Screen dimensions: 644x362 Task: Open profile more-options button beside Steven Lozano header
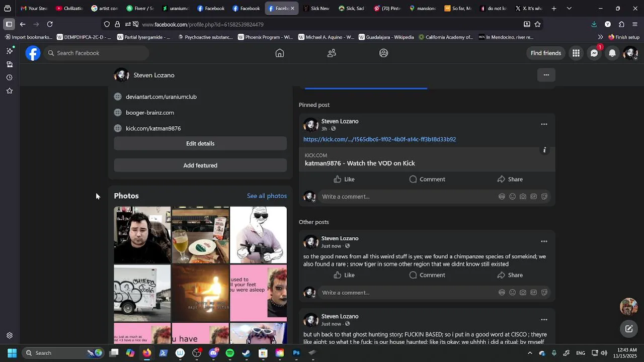(x=546, y=75)
